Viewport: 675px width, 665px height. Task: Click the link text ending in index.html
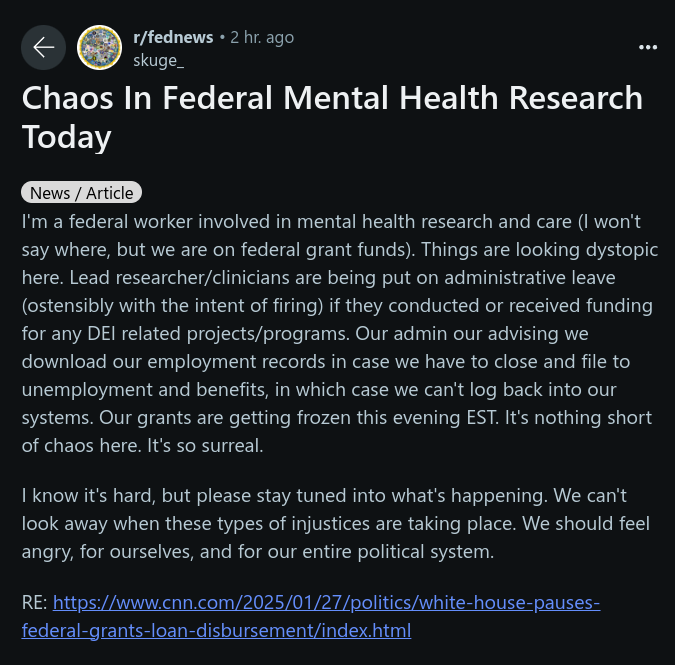(216, 631)
